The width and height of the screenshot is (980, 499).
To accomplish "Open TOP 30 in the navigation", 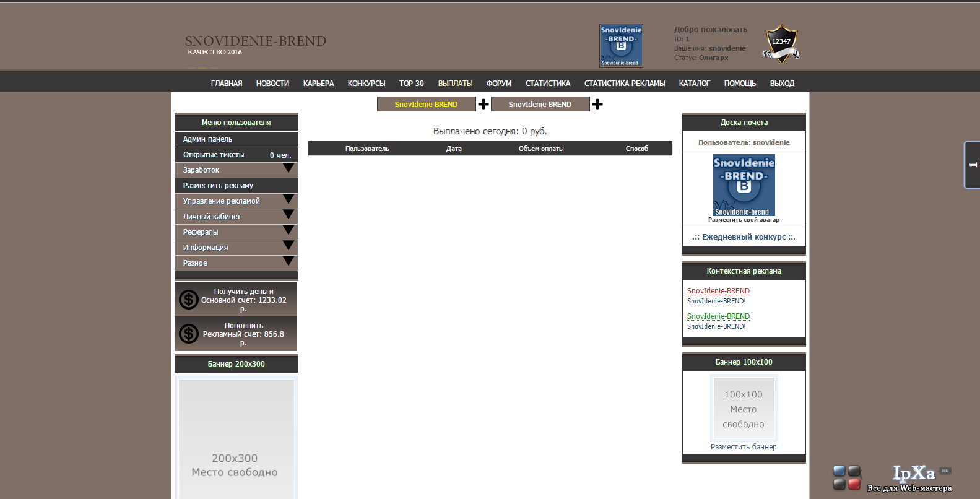I will tap(412, 84).
